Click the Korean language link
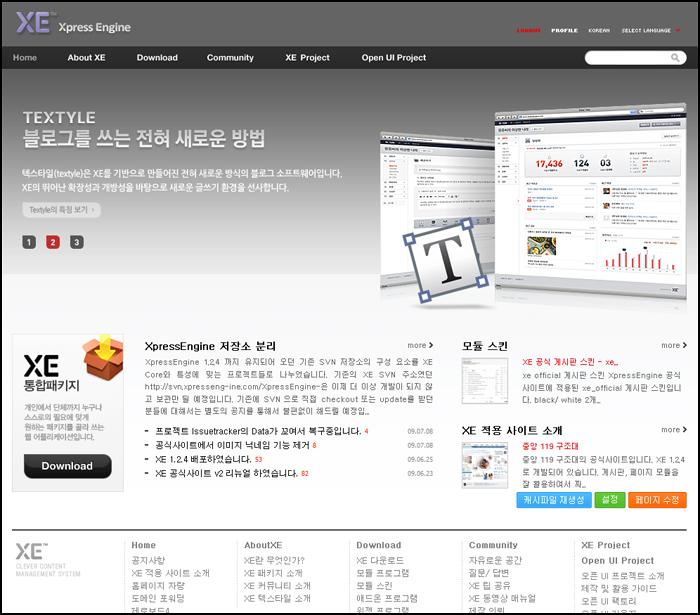The height and width of the screenshot is (615, 700). [599, 30]
